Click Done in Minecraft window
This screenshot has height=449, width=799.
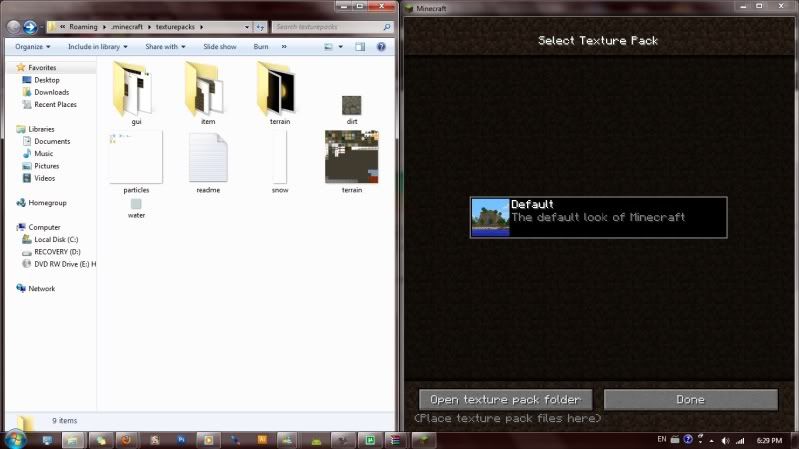690,400
